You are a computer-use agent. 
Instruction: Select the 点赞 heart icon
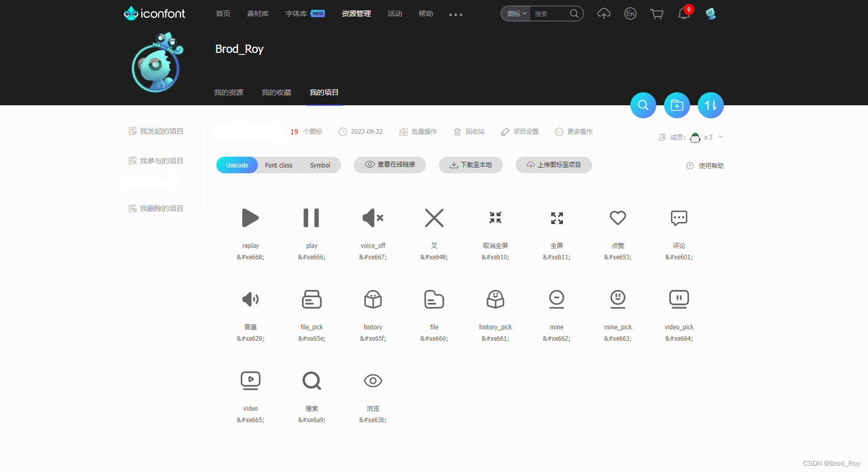618,218
